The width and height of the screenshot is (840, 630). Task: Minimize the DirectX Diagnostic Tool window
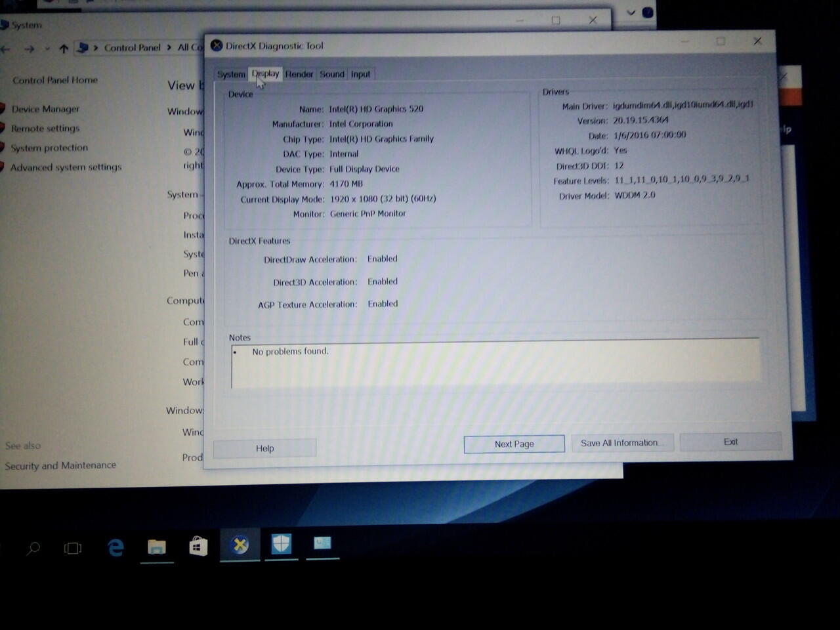(x=684, y=41)
